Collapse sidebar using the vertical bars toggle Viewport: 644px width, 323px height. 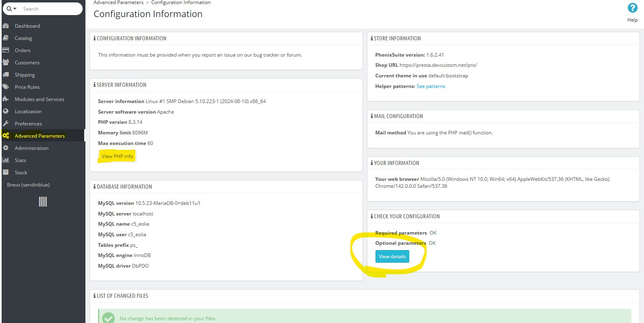pos(43,202)
